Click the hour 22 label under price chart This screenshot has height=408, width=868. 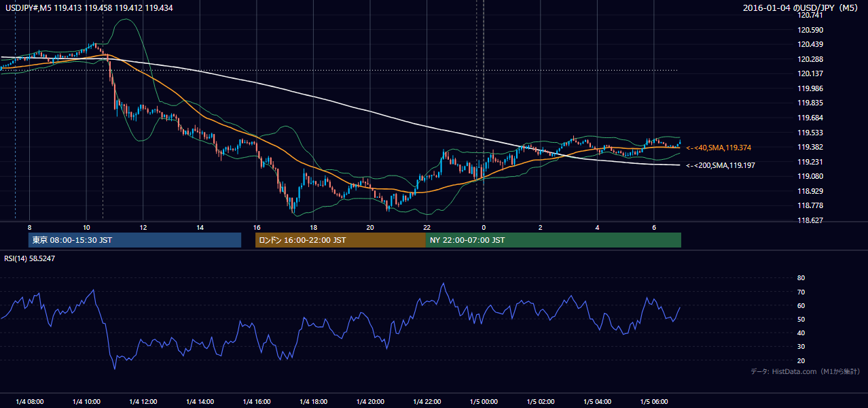pyautogui.click(x=427, y=227)
